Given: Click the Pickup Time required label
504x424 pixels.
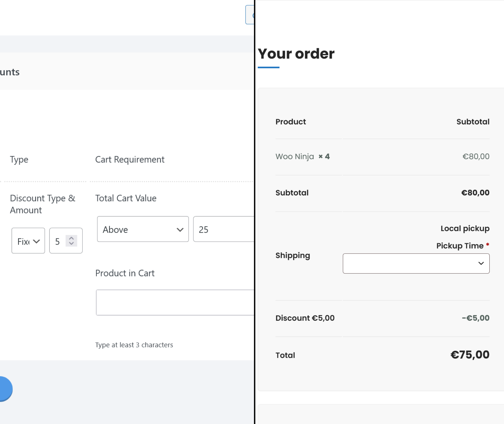Looking at the screenshot, I should tap(460, 246).
